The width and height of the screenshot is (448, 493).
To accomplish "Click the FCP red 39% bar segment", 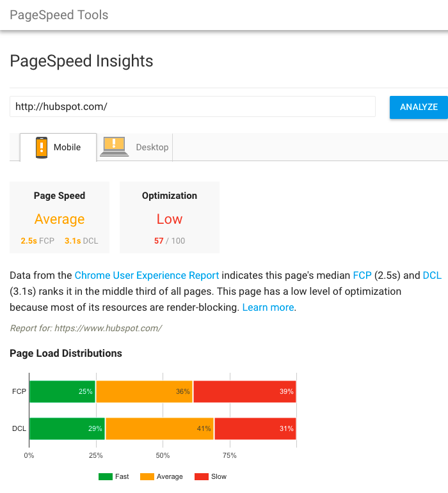I will click(244, 391).
